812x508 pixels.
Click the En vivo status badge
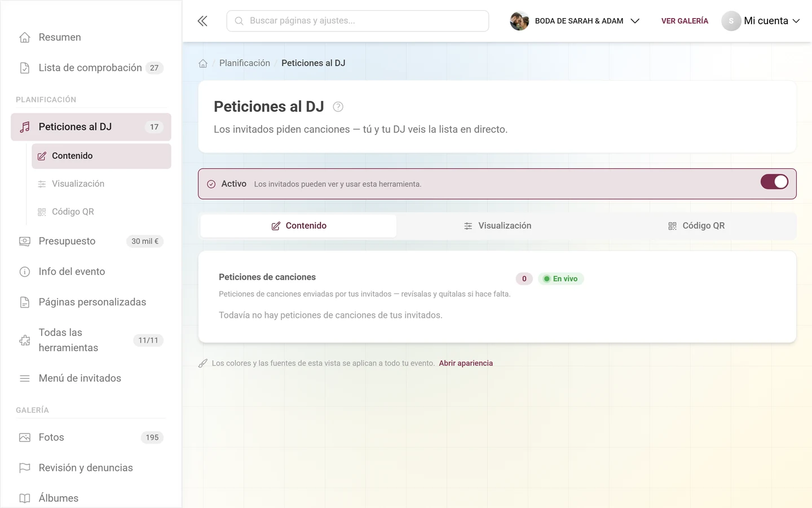pyautogui.click(x=561, y=279)
